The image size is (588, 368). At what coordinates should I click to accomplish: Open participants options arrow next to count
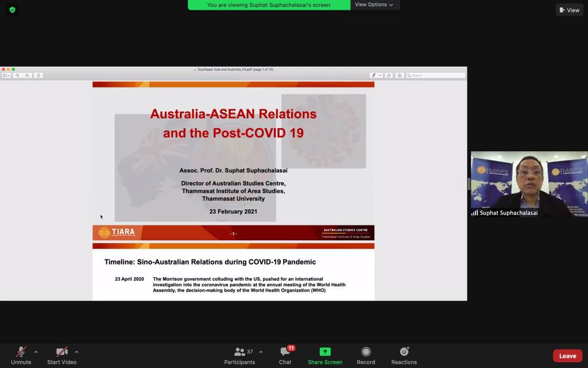coord(261,352)
